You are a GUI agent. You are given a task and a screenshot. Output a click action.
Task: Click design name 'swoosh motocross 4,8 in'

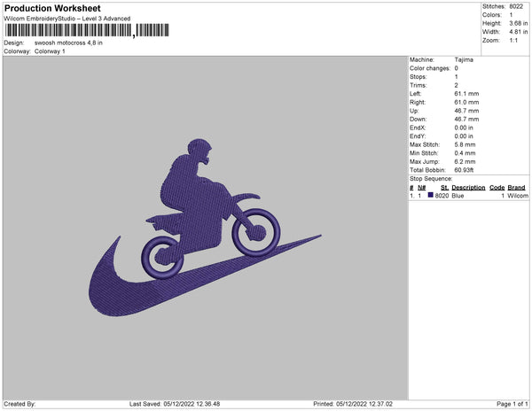[x=68, y=43]
